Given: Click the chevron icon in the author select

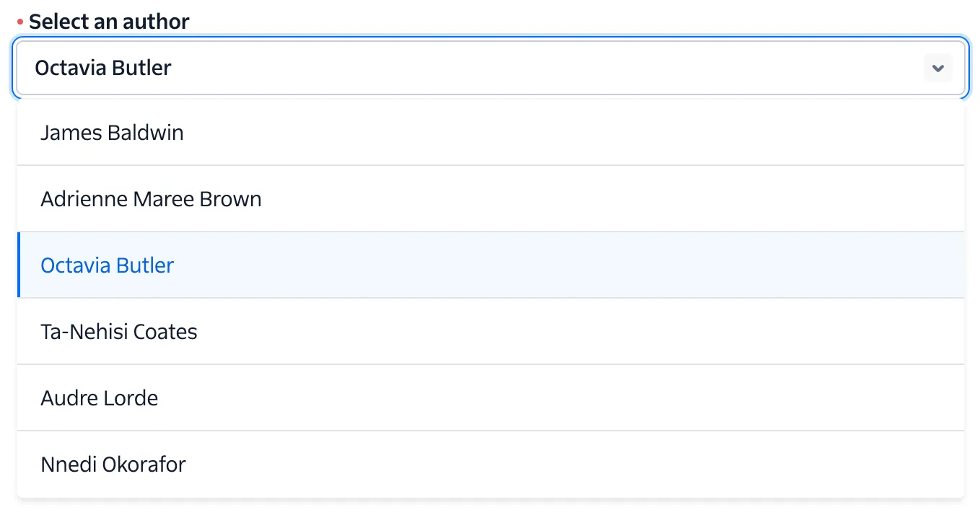Looking at the screenshot, I should click(x=937, y=69).
